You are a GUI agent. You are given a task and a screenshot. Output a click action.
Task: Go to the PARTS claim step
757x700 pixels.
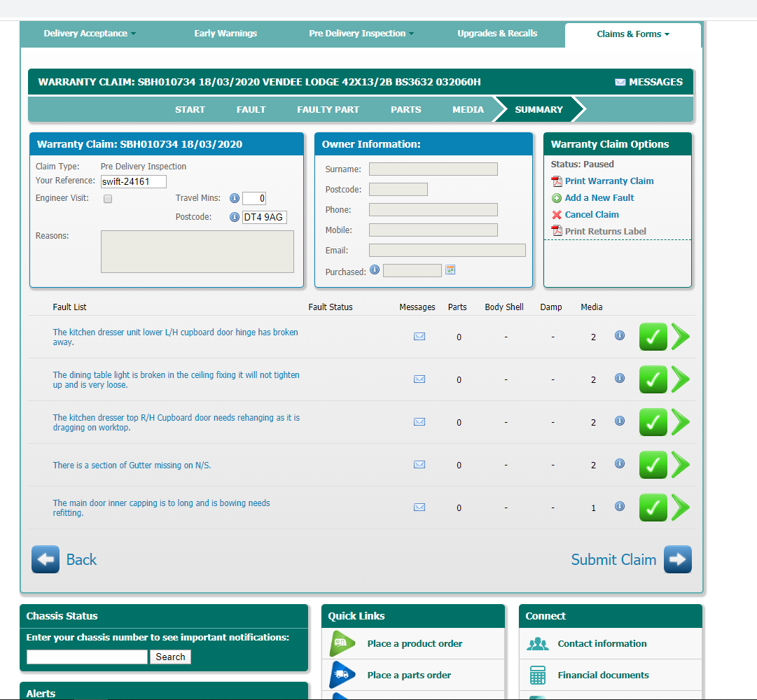point(406,109)
